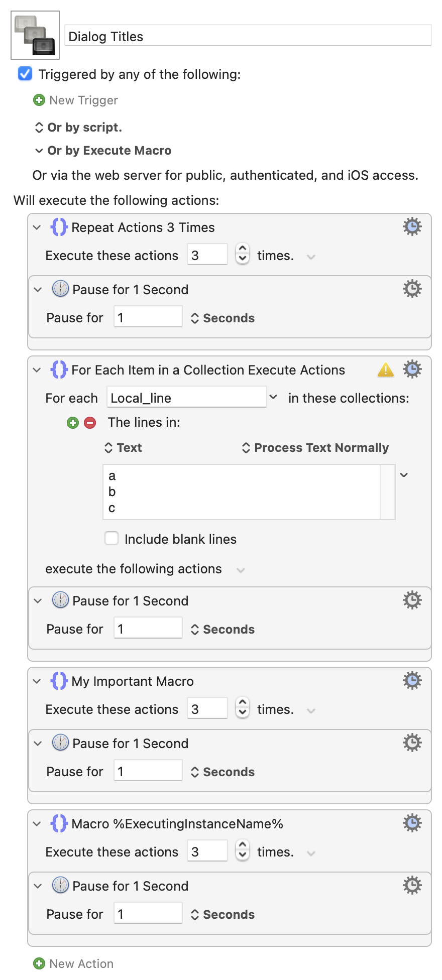Click the Dialog Titles macro name field

(x=248, y=36)
